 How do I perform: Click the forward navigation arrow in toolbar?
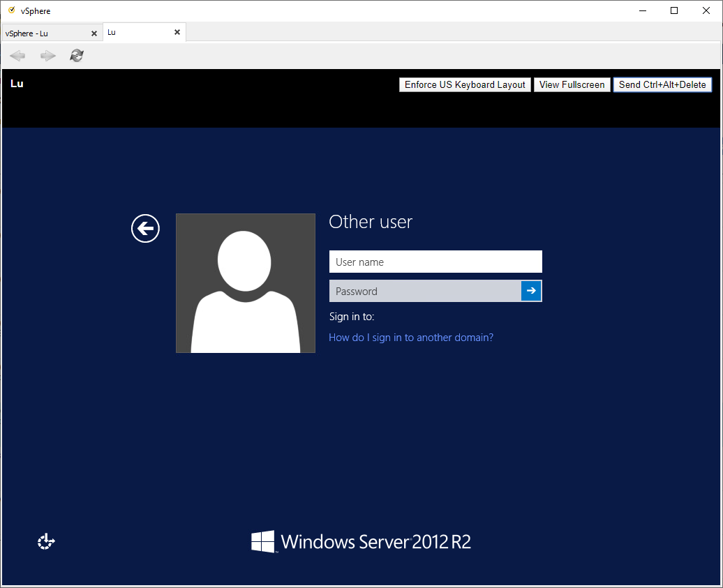[x=47, y=56]
